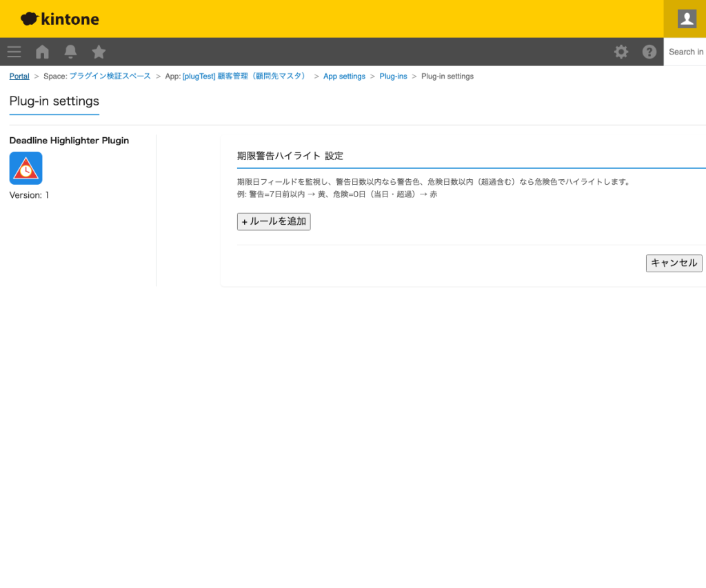Image resolution: width=706 pixels, height=588 pixels.
Task: Click the search input field
Action: [687, 52]
